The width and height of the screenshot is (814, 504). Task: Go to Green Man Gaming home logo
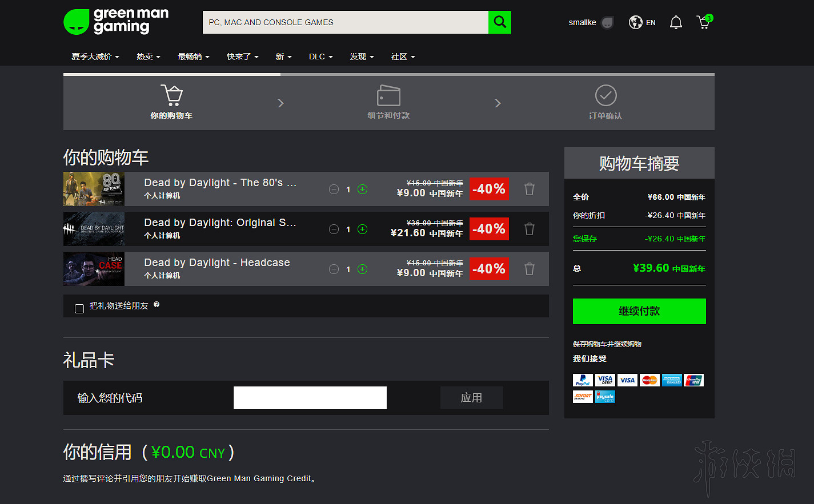pos(117,22)
